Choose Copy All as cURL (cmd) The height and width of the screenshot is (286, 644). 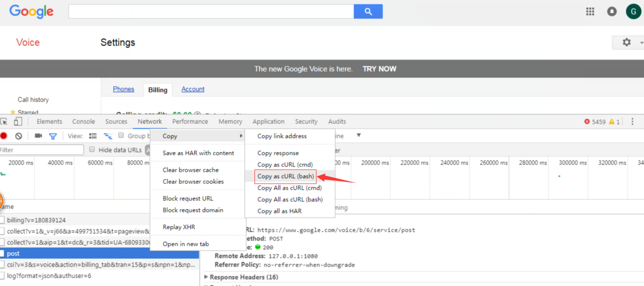(289, 188)
